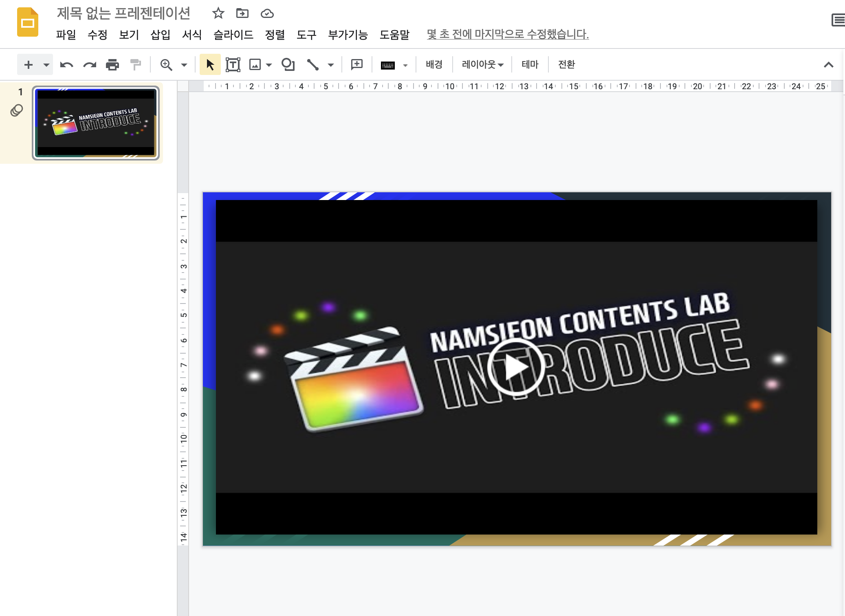Screen dimensions: 845x616
Task: Click the undo arrow icon
Action: (66, 65)
